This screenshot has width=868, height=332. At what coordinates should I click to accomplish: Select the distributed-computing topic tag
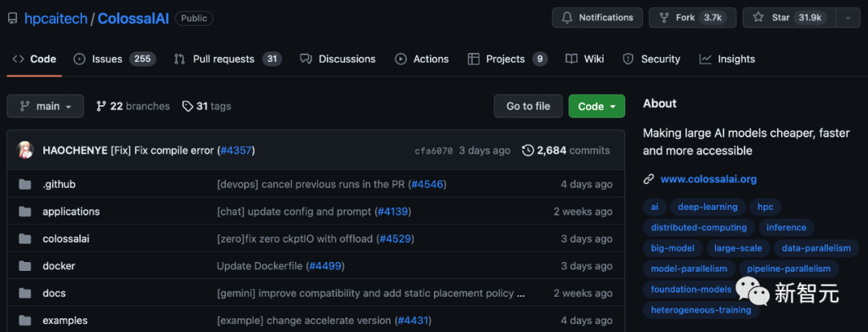[x=698, y=227]
